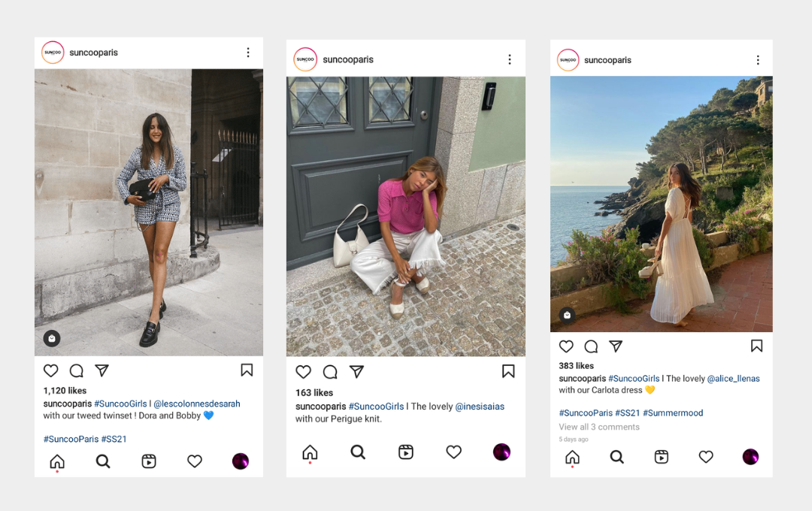The height and width of the screenshot is (511, 812).
Task: Open the @lescolonnesdesarah mention
Action: coord(197,404)
